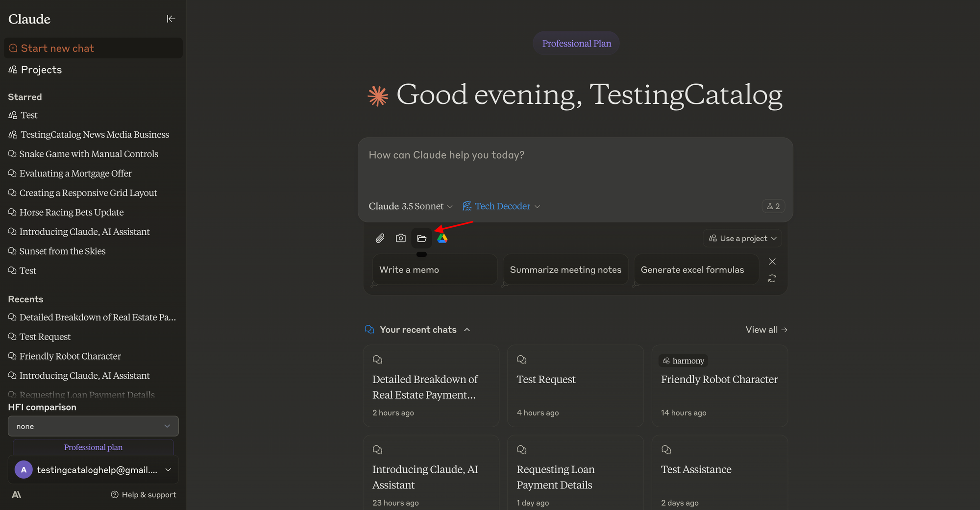Expand the account email menu chevron
Viewport: 980px width, 510px height.
168,470
